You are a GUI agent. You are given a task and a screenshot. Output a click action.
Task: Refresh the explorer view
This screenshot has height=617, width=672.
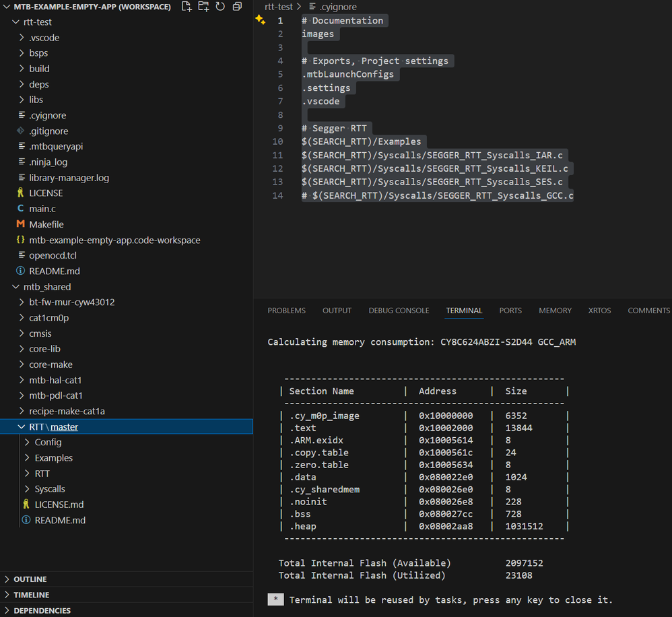pos(220,6)
